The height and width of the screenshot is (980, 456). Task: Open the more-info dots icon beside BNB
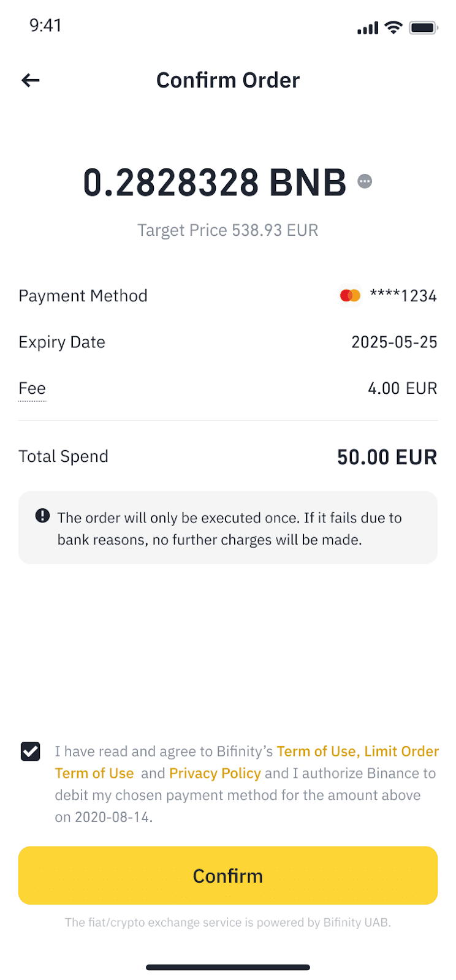365,181
